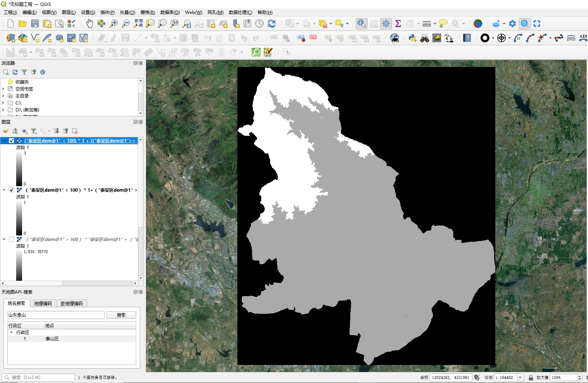Select the 泰山区 search result row
Screen dimensions: 588x383
click(x=72, y=338)
